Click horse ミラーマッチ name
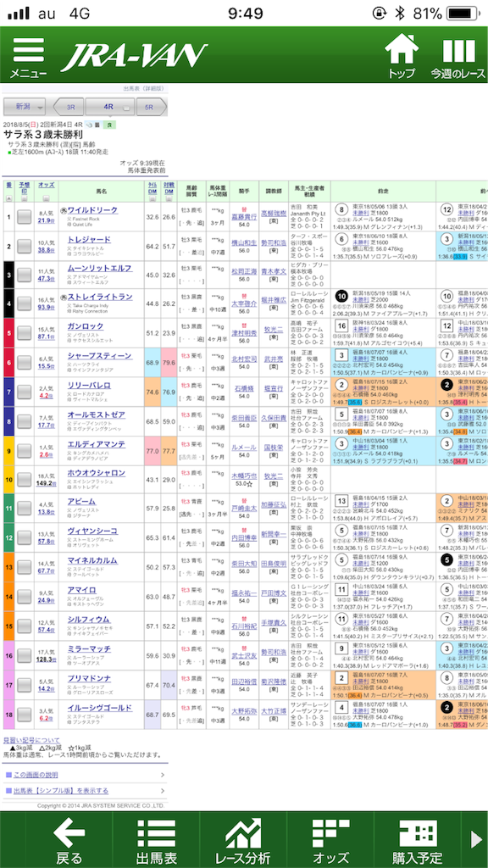Viewport: 488px width, 868px height. [88, 648]
